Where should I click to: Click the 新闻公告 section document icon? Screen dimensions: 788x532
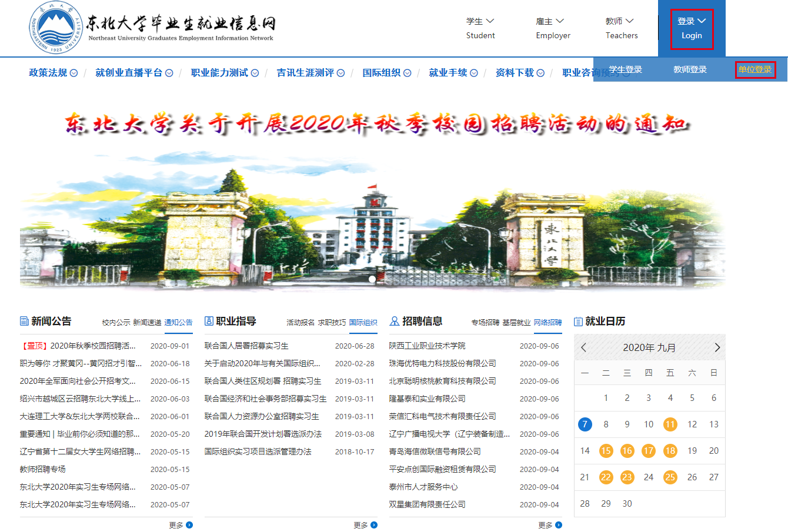click(x=24, y=321)
